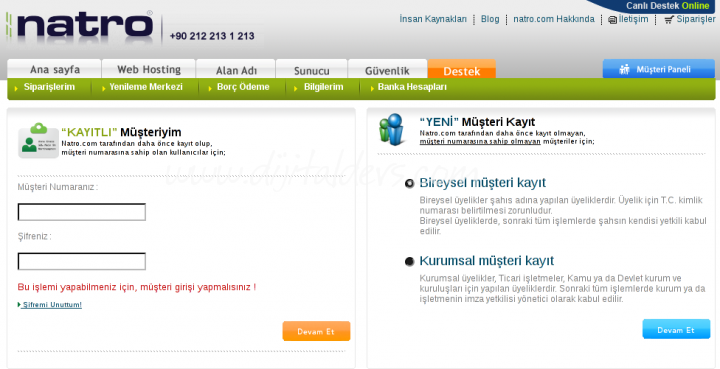
Task: Click the underlined müşteri numarasına sahip olmayan text
Action: [x=480, y=142]
